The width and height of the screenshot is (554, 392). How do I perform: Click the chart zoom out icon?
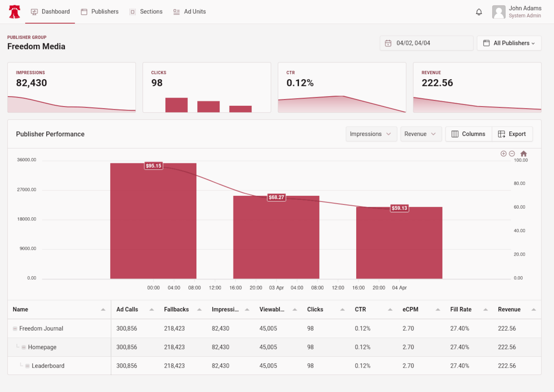[512, 154]
